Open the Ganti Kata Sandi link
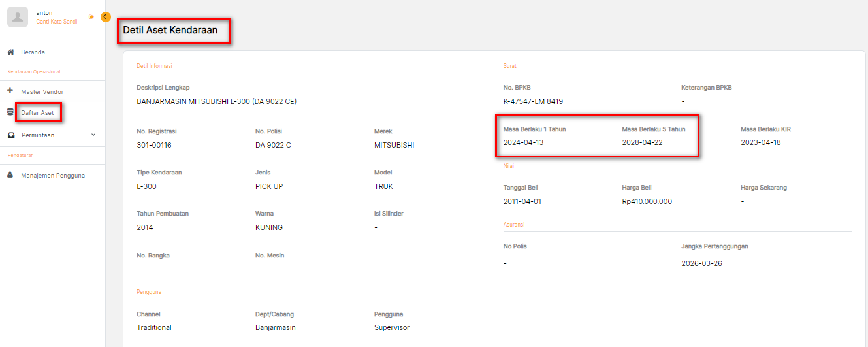The width and height of the screenshot is (868, 347). tap(56, 22)
